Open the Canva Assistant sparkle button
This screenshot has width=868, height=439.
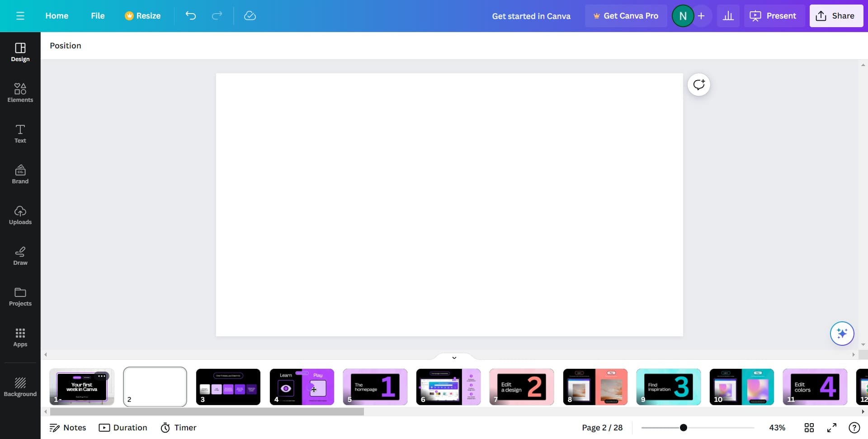841,334
